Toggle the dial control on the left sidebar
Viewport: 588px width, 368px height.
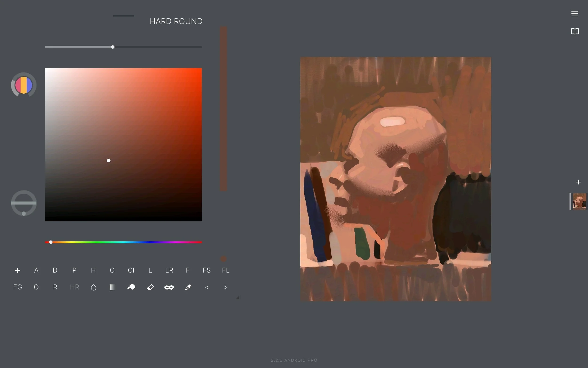tap(24, 203)
